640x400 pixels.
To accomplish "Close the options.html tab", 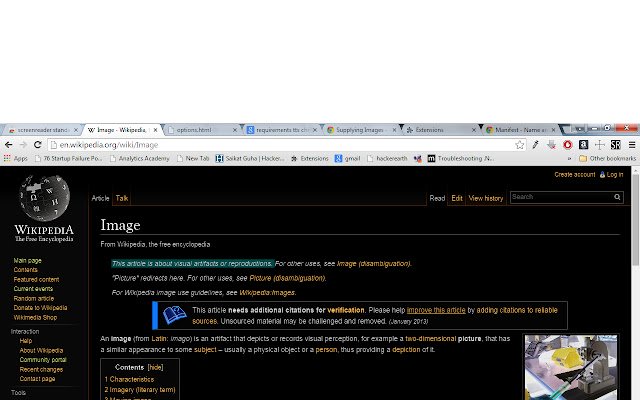I will pos(235,130).
